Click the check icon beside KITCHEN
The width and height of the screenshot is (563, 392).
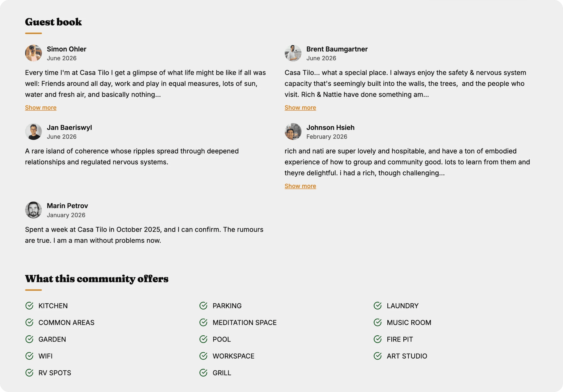(x=29, y=306)
